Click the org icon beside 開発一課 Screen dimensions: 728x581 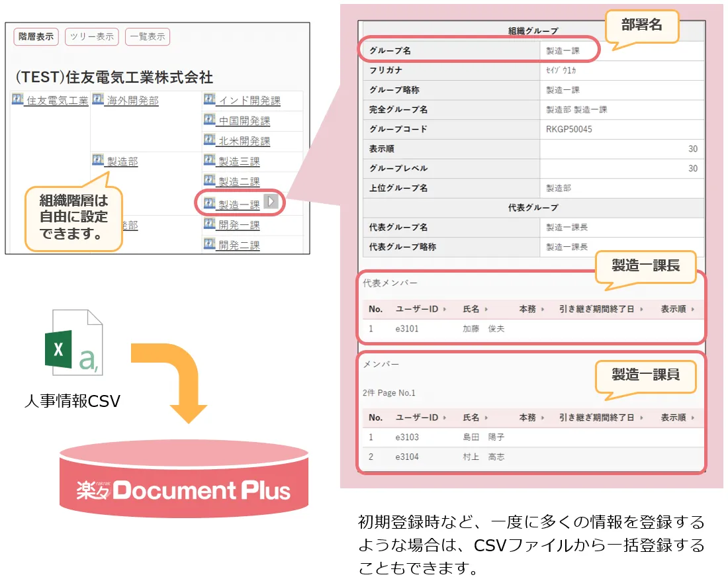point(209,223)
